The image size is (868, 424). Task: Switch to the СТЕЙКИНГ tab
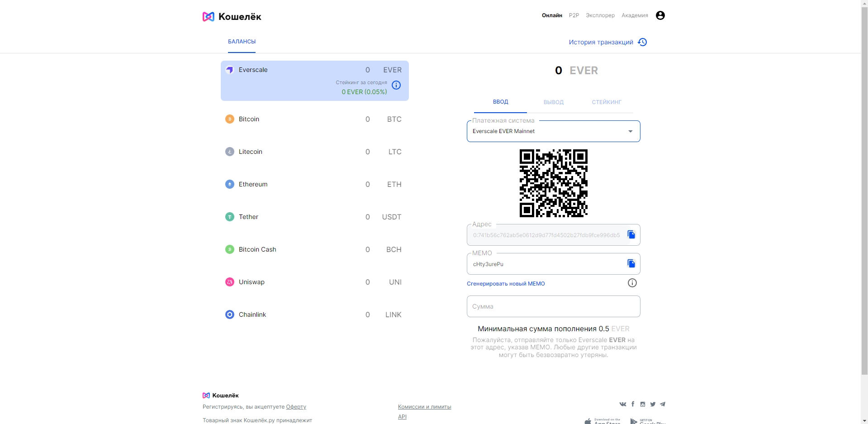(x=607, y=102)
